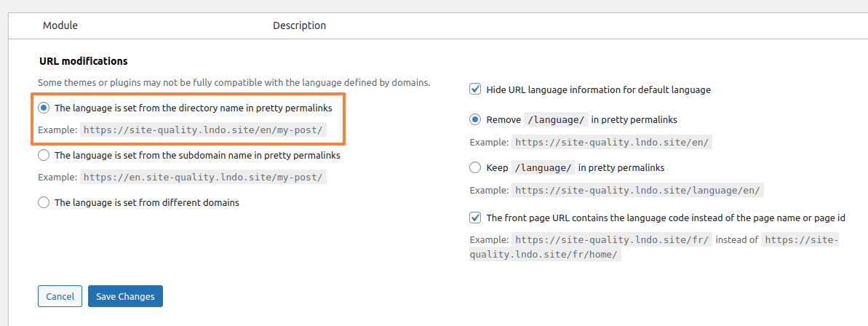Select language from directory name radio option
The height and width of the screenshot is (326, 868).
point(44,108)
